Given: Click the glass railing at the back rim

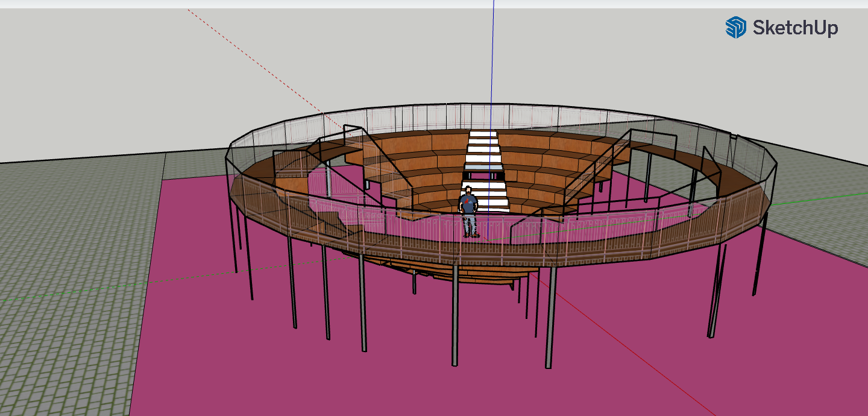Looking at the screenshot, I should click(x=422, y=116).
